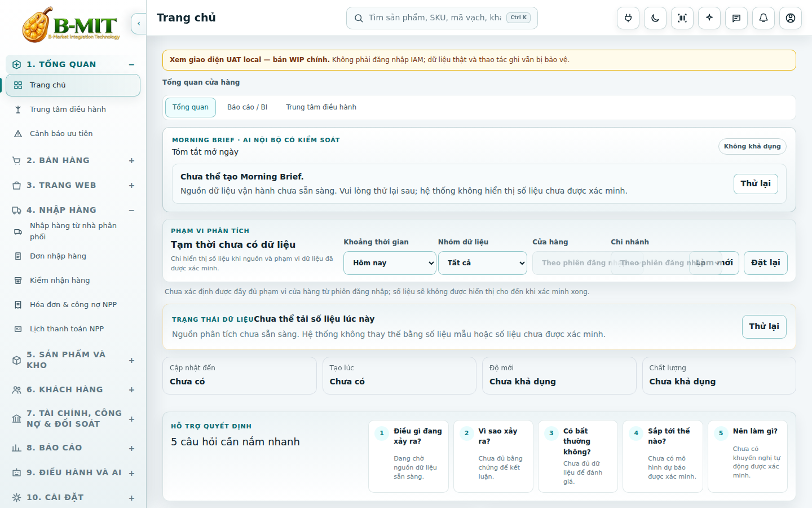Open Cảnh báo ưu tiên sidebar item
Screen dimensions: 812x508
coord(73,134)
